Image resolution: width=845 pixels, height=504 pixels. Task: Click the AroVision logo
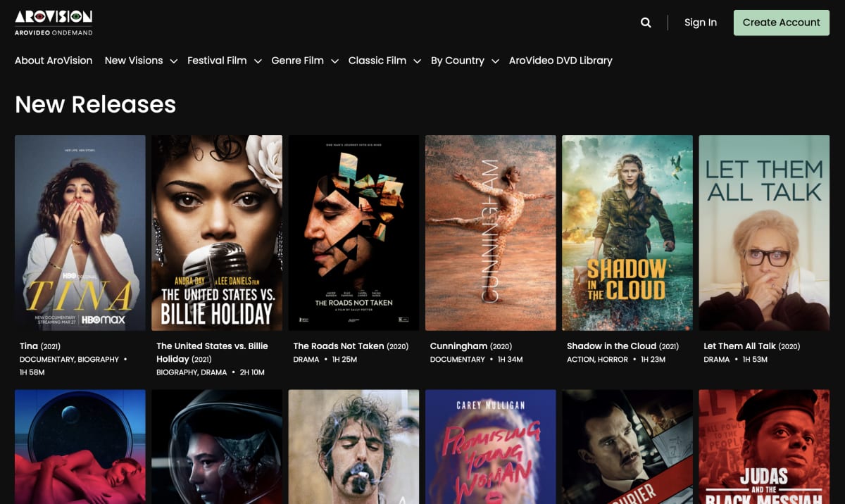click(x=54, y=23)
